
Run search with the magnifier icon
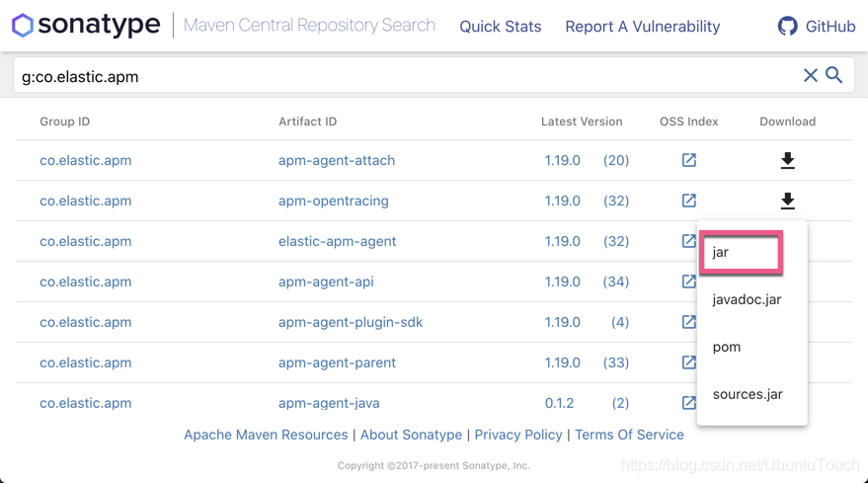tap(834, 75)
